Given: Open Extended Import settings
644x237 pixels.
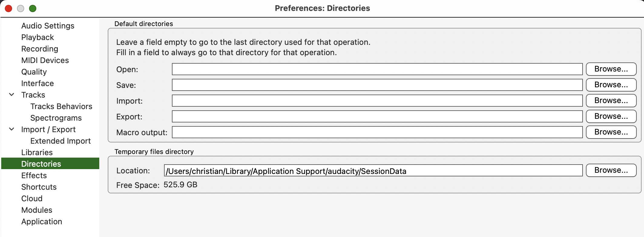Looking at the screenshot, I should point(61,141).
